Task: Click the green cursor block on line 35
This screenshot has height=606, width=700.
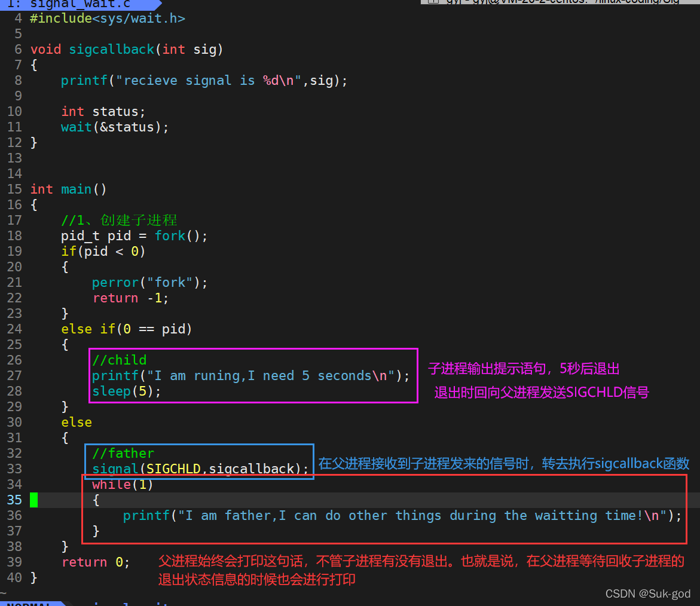Action: pyautogui.click(x=34, y=500)
